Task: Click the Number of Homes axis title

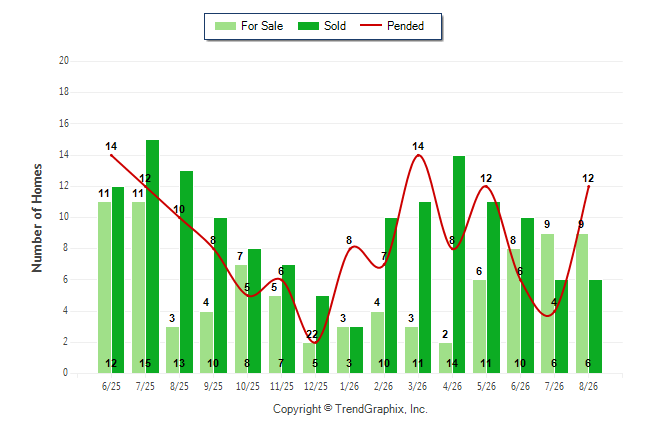Action: 37,218
